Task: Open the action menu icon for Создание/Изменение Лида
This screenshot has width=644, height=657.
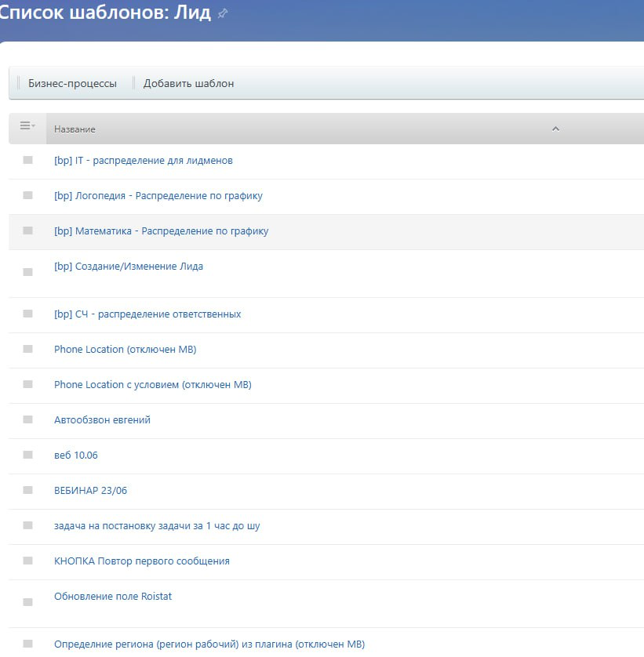Action: tap(27, 272)
